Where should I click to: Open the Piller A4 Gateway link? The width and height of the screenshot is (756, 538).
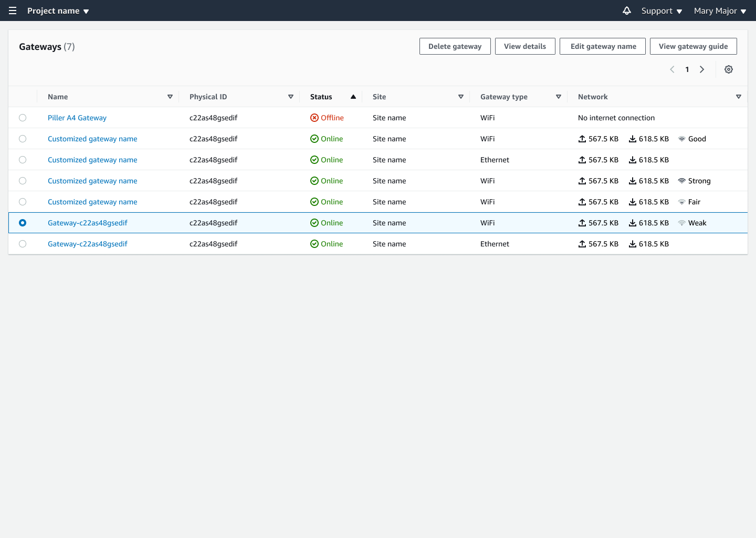(x=77, y=118)
